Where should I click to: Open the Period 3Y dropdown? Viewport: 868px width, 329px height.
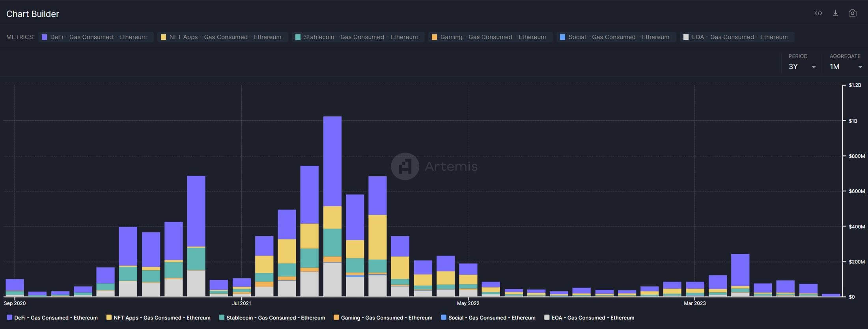(x=802, y=67)
